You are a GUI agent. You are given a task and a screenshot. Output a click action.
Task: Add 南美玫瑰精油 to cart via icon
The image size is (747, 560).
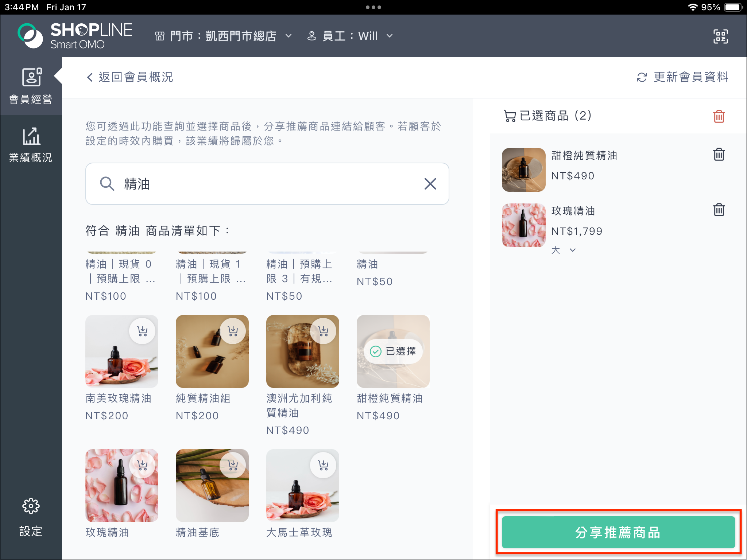point(142,331)
